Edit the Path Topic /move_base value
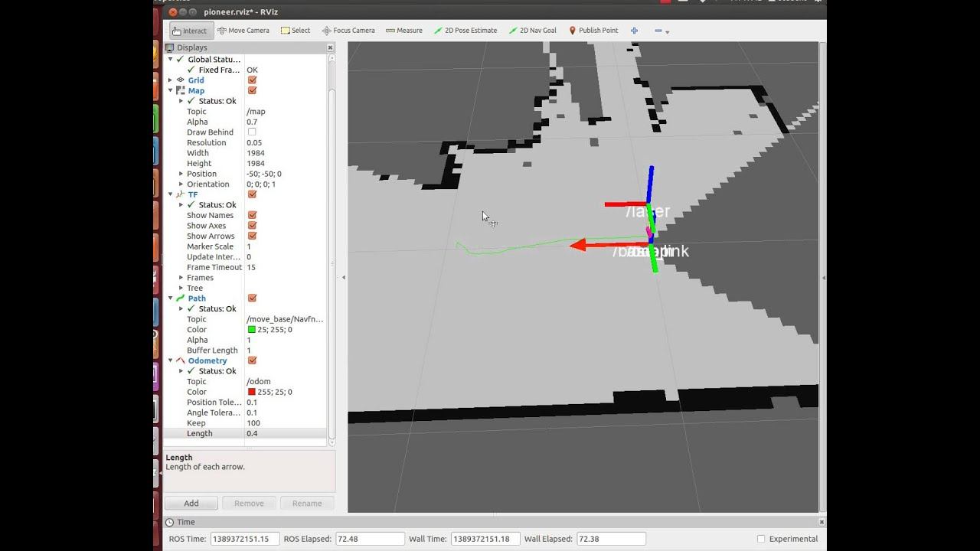The width and height of the screenshot is (980, 551). tap(285, 319)
